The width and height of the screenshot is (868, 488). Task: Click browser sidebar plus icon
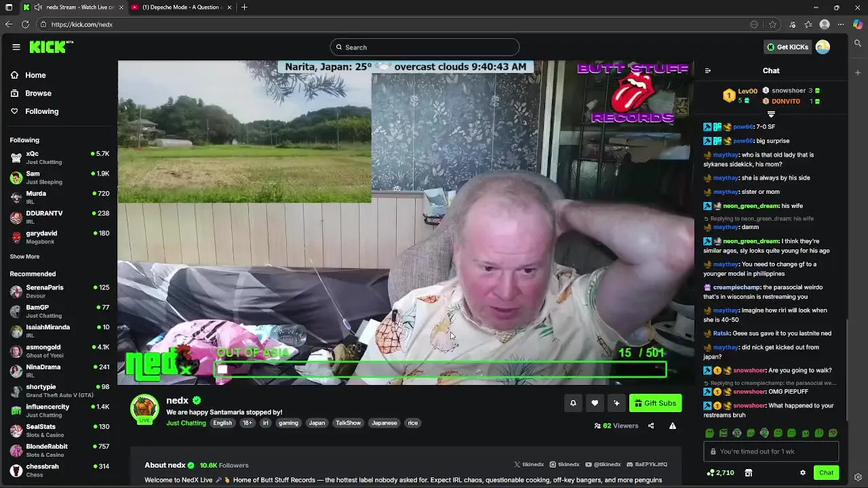pos(858,72)
